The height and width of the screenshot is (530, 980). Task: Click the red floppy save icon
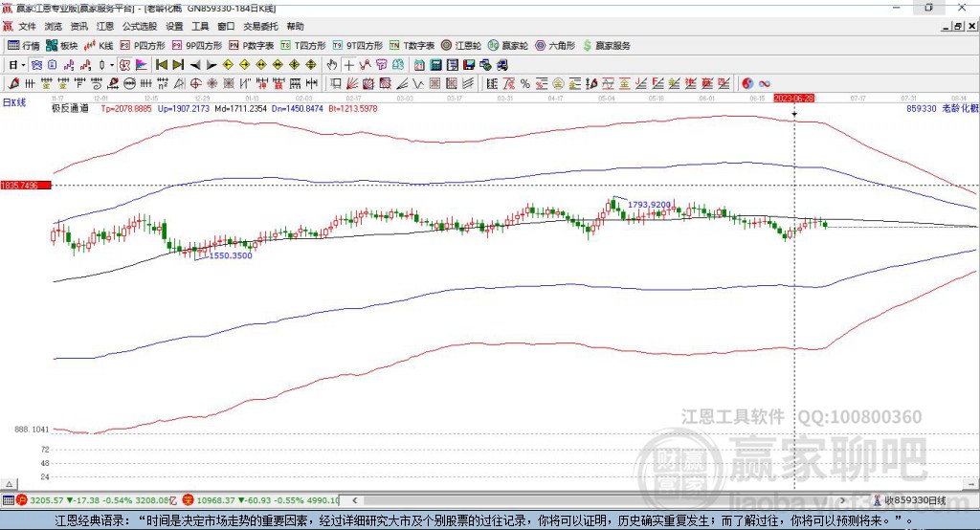[x=469, y=65]
